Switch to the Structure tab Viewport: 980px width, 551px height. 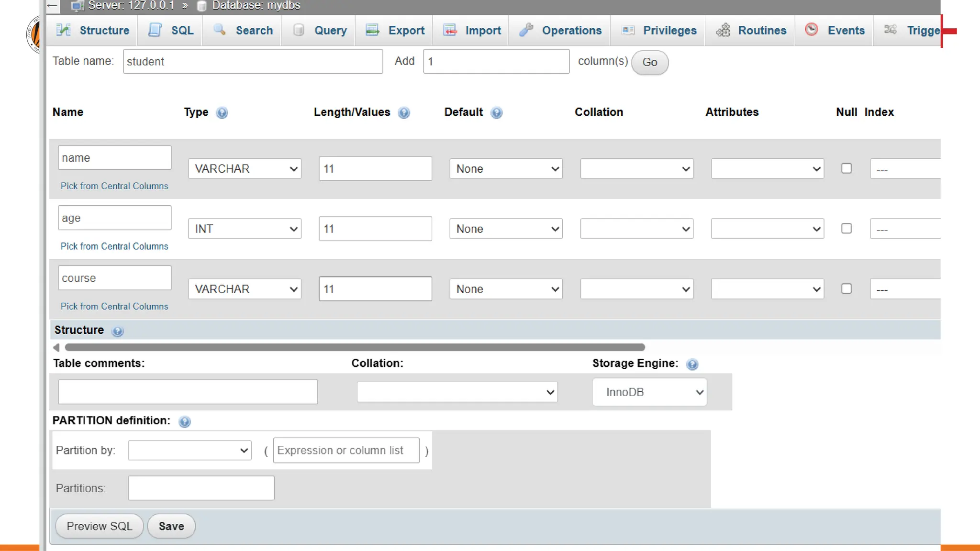93,30
